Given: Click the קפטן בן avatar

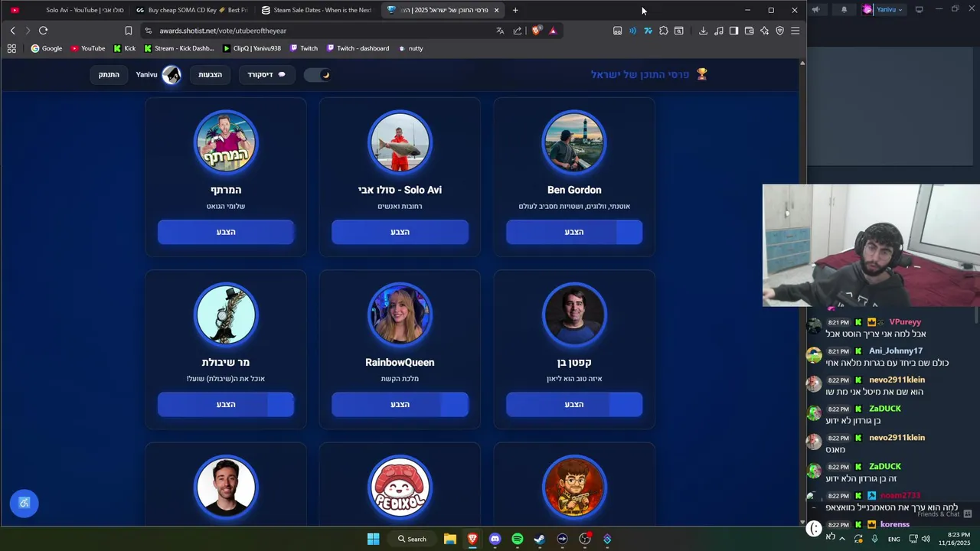Looking at the screenshot, I should click(x=574, y=315).
